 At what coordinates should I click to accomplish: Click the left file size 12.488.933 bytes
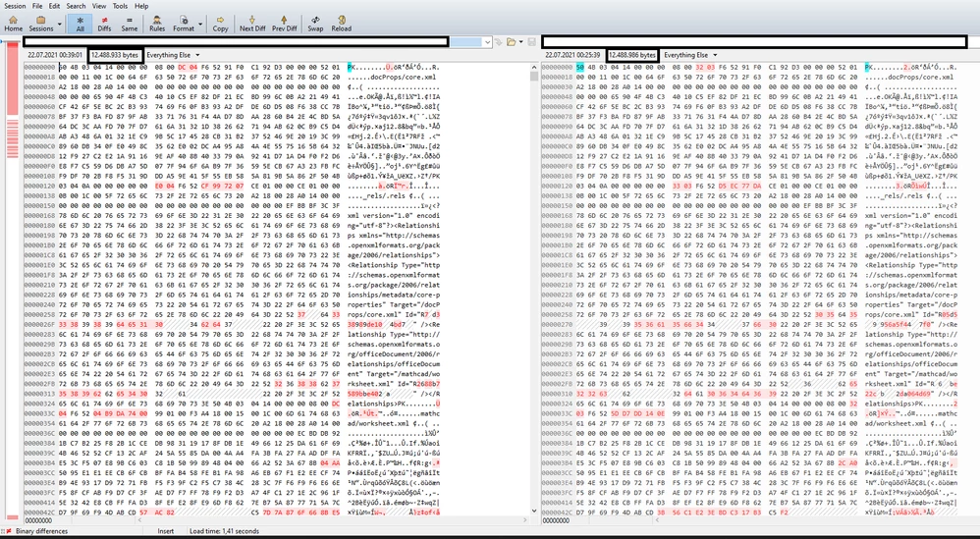(x=115, y=55)
